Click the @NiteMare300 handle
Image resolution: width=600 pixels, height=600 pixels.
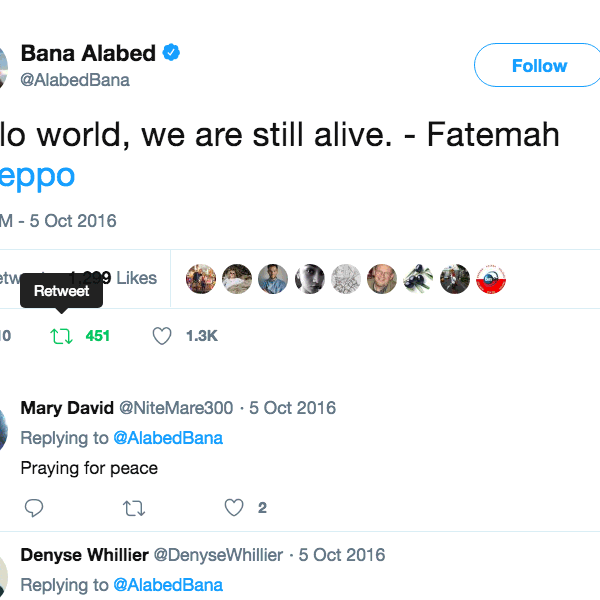click(176, 408)
